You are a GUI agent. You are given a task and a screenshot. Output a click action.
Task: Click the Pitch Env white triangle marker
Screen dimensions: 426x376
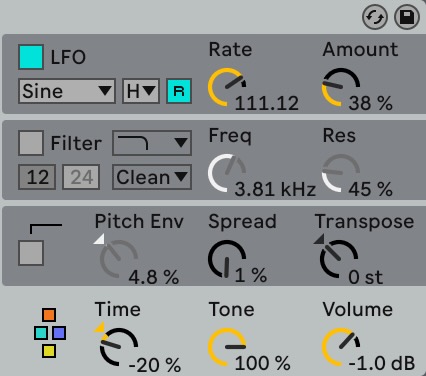pos(100,239)
